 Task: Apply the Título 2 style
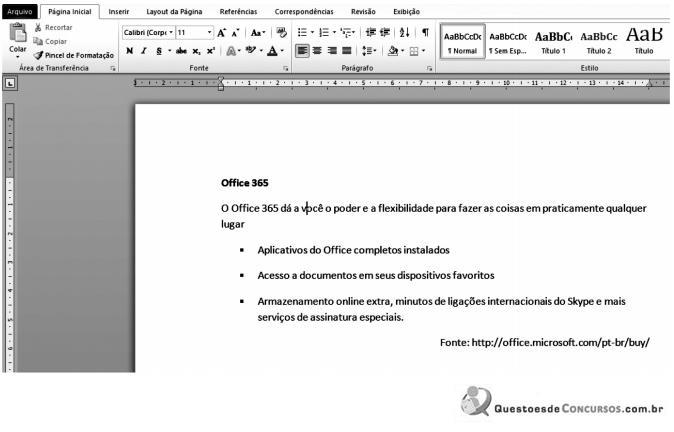(x=599, y=42)
